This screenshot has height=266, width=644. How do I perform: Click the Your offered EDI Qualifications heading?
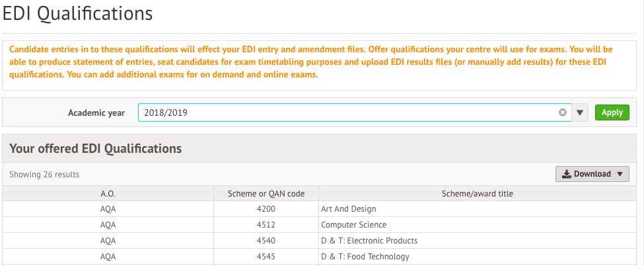point(95,149)
